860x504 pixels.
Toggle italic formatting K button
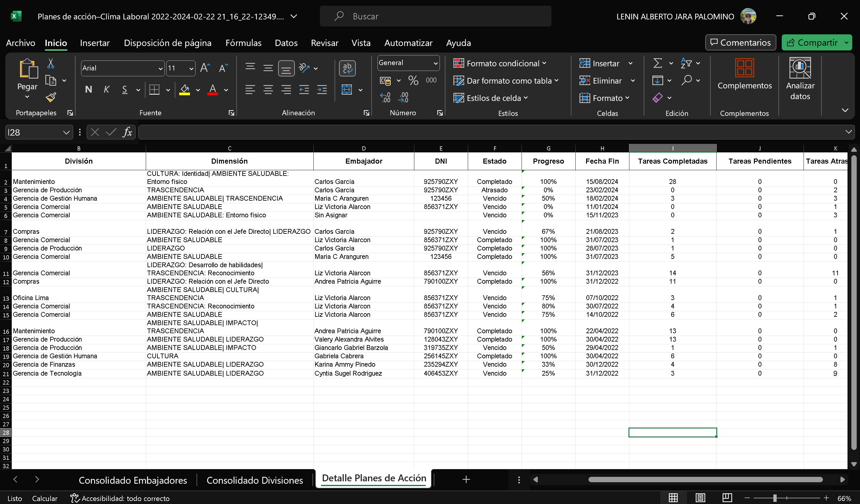click(106, 90)
